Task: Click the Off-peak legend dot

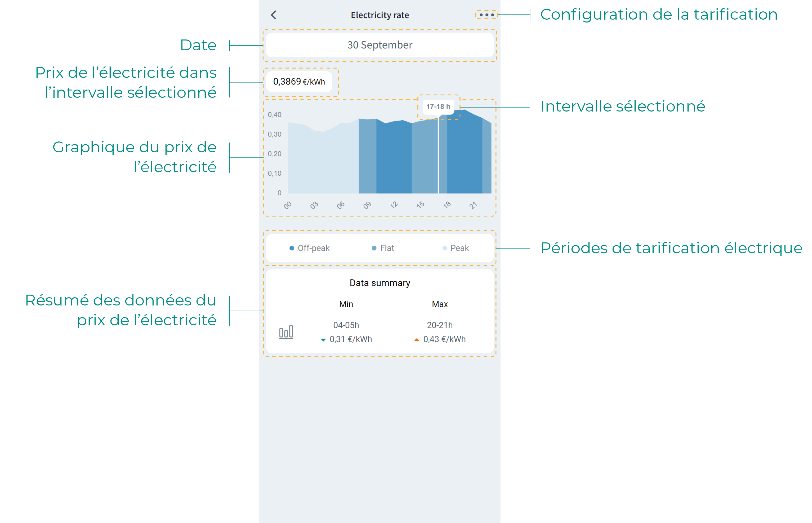Action: click(291, 248)
